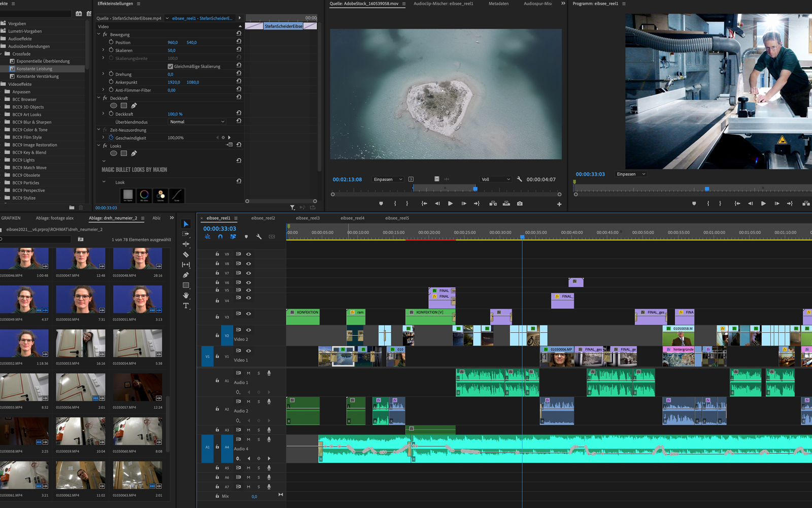Mute Audio 1 track with the M button
Image resolution: width=812 pixels, height=508 pixels.
[x=249, y=373]
